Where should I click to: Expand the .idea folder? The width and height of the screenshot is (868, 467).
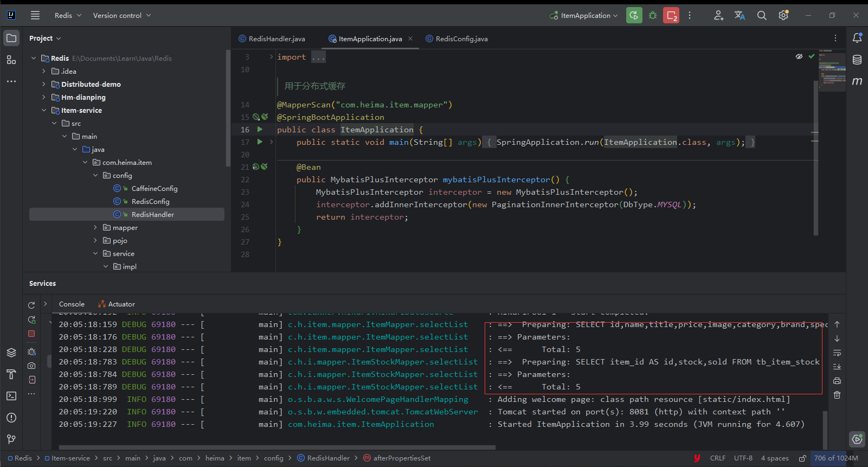(x=44, y=71)
